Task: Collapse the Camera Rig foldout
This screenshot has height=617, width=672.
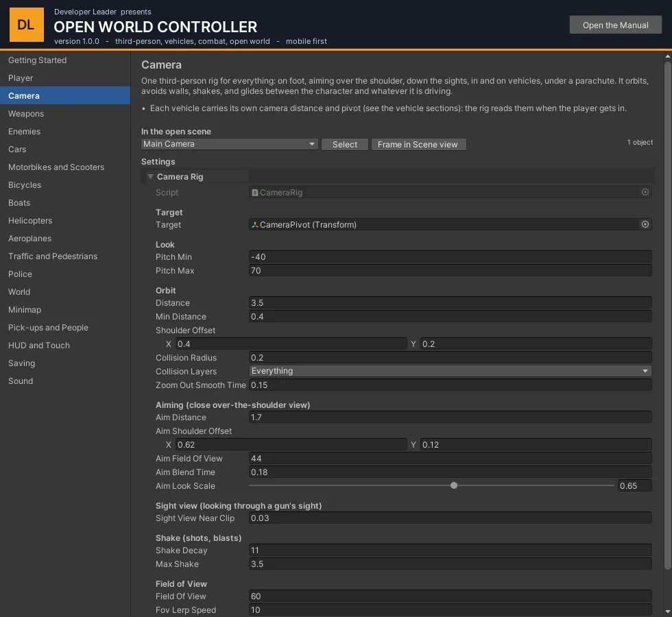Action: point(150,177)
